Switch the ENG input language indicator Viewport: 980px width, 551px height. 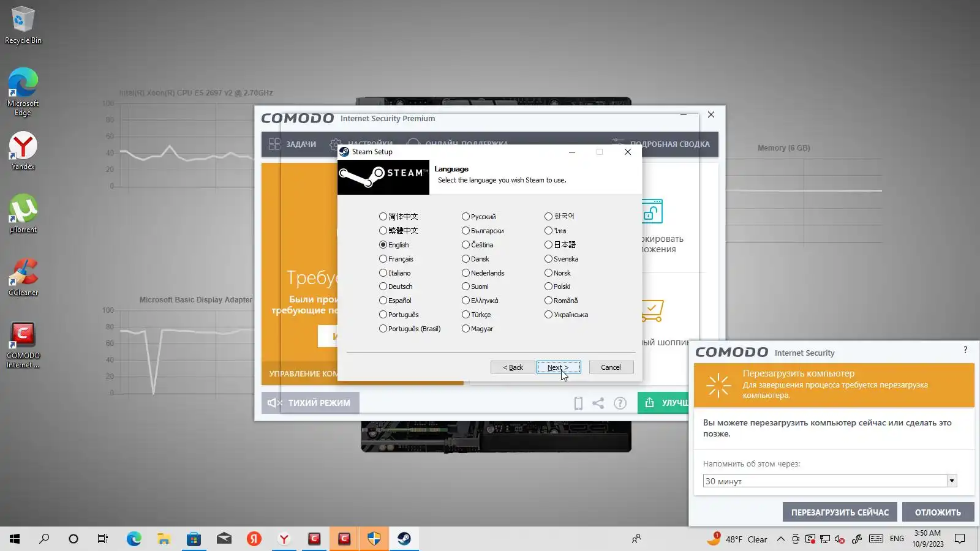coord(897,539)
